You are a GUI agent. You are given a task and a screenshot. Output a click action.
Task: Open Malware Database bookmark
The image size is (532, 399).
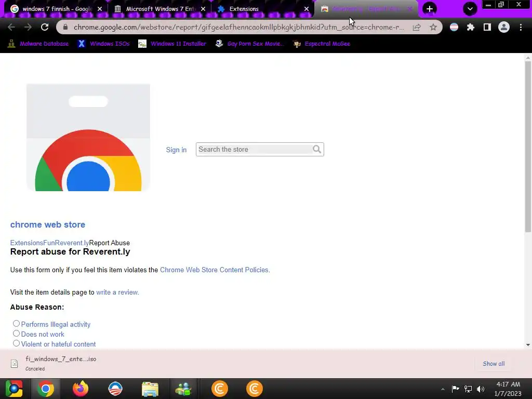point(38,44)
